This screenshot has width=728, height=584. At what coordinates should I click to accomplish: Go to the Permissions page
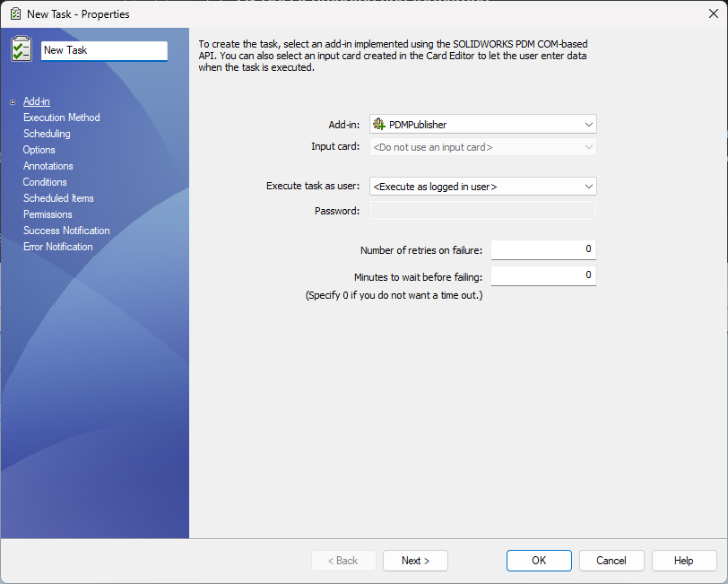(x=48, y=214)
